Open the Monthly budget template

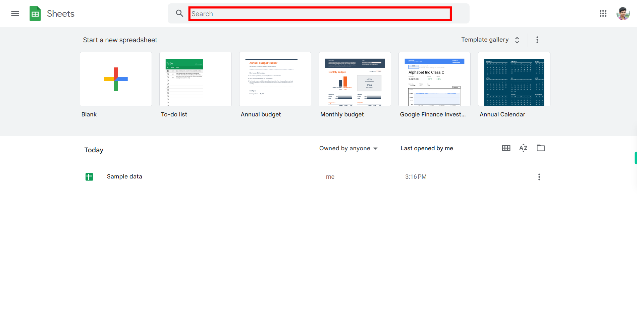click(355, 79)
